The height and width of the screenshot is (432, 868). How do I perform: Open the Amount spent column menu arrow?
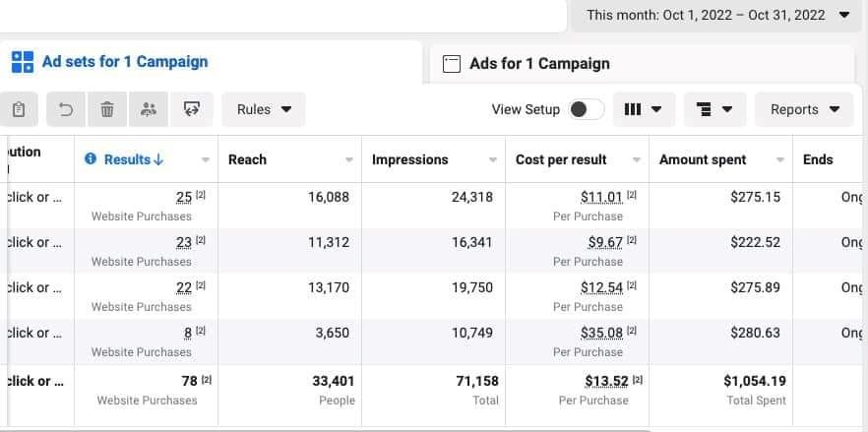point(780,160)
